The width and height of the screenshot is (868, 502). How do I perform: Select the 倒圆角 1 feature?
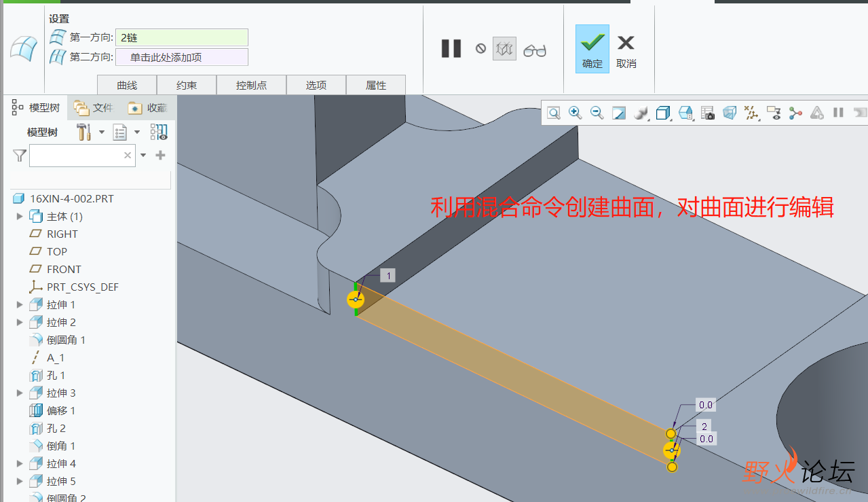(x=67, y=340)
